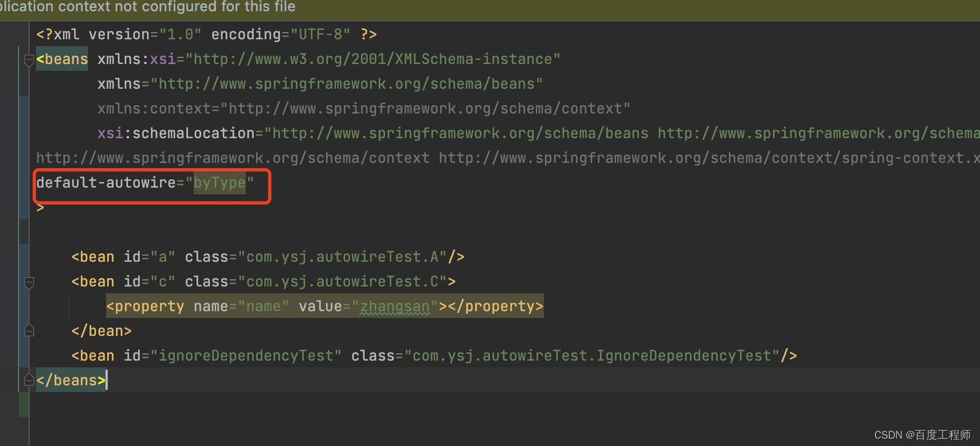980x446 pixels.
Task: Click UTF-8 encoding value
Action: [320, 34]
